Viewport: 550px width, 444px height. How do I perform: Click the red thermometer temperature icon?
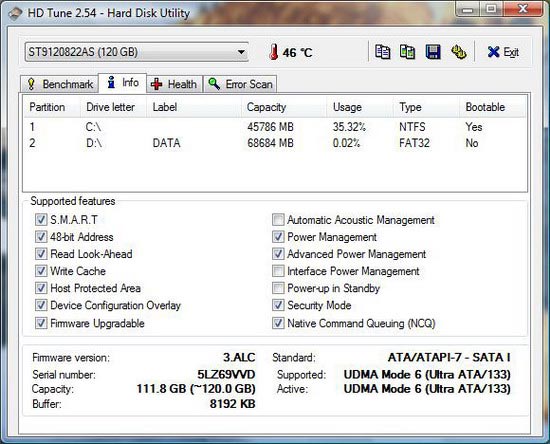pyautogui.click(x=274, y=52)
